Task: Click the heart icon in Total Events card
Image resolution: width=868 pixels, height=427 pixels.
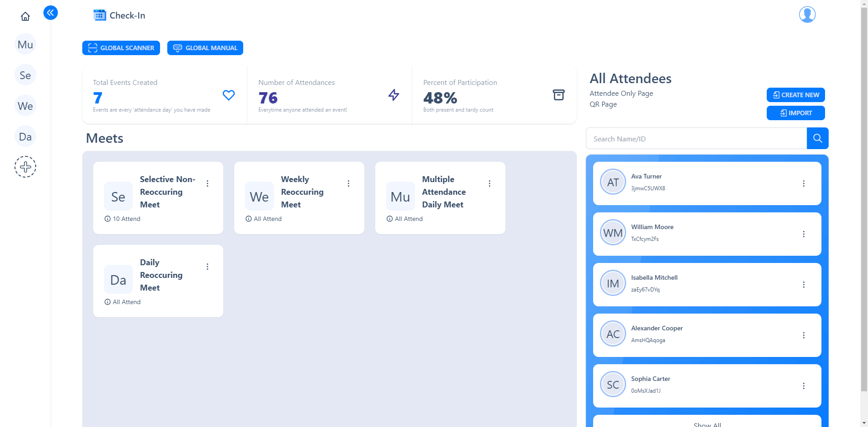Action: point(229,95)
